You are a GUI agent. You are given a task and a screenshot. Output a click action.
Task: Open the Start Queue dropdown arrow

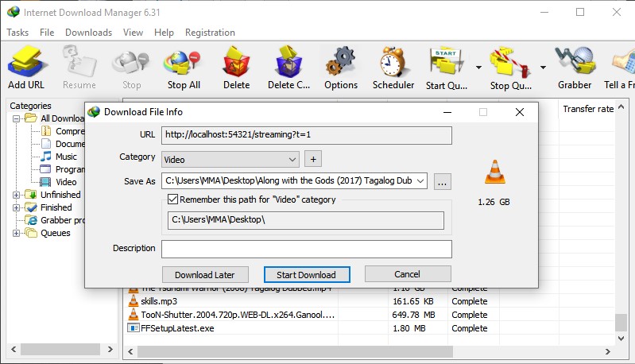click(x=478, y=68)
